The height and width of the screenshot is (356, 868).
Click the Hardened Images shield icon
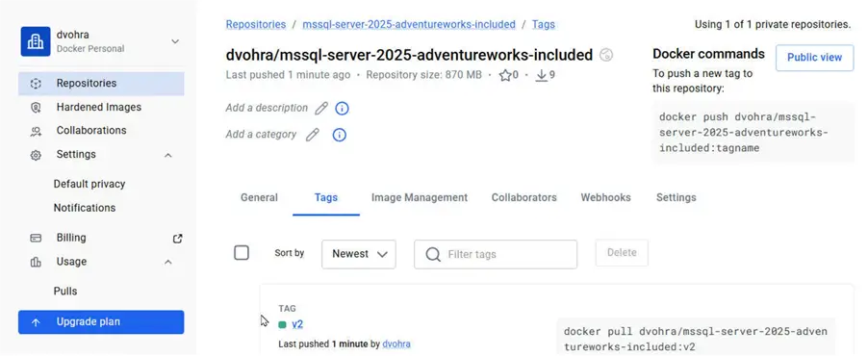36,108
